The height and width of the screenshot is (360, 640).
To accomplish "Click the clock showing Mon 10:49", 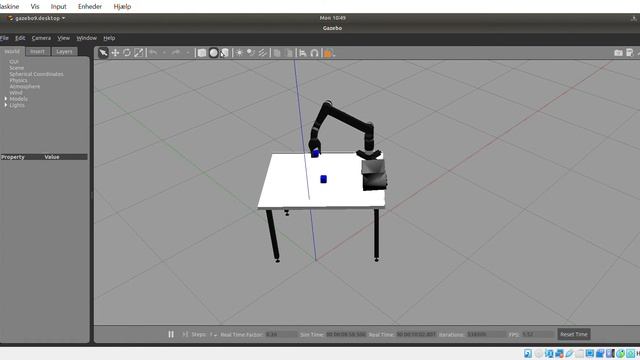I will [333, 18].
